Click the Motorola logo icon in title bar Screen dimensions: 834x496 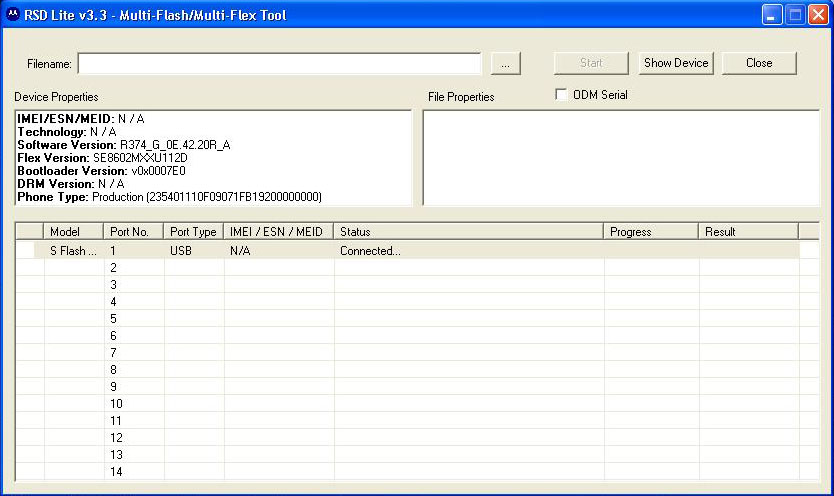pyautogui.click(x=13, y=14)
